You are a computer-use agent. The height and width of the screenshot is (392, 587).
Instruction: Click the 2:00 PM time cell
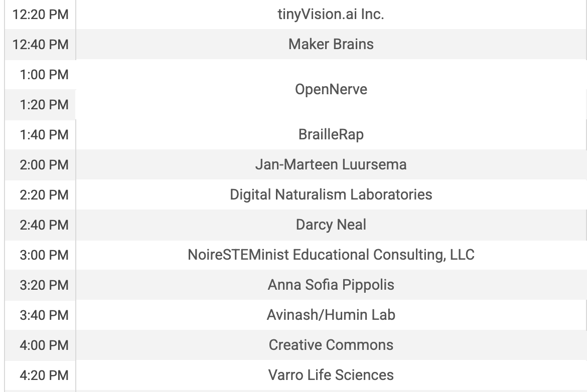pyautogui.click(x=44, y=164)
